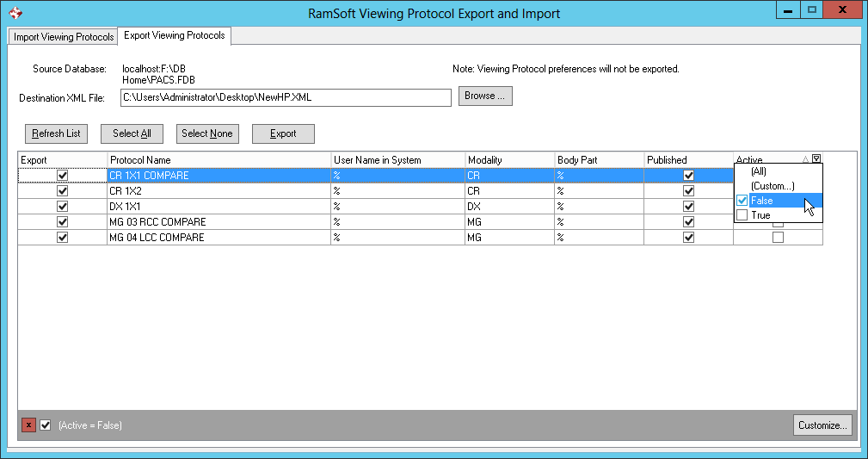Open the Customize... filter dialog
This screenshot has height=459, width=868.
[822, 425]
